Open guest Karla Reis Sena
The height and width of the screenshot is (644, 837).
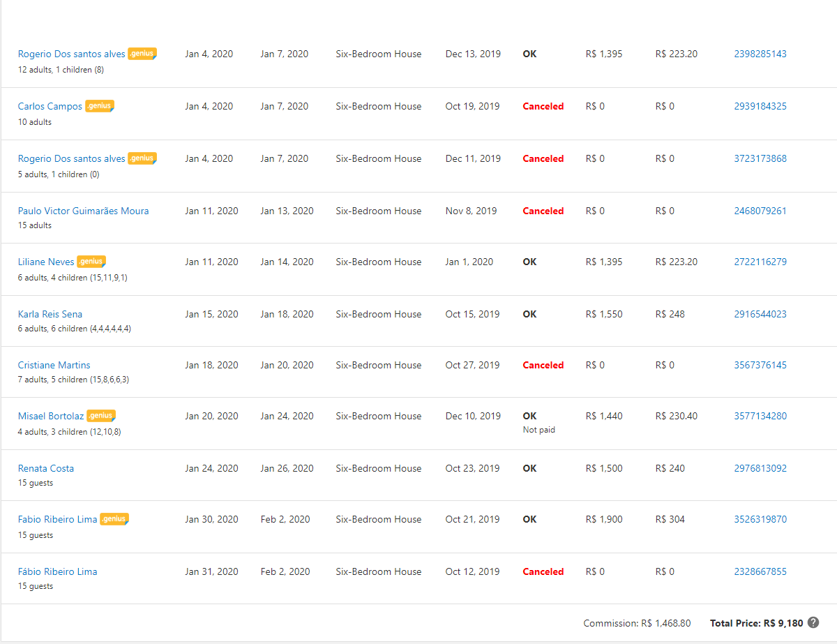(50, 315)
